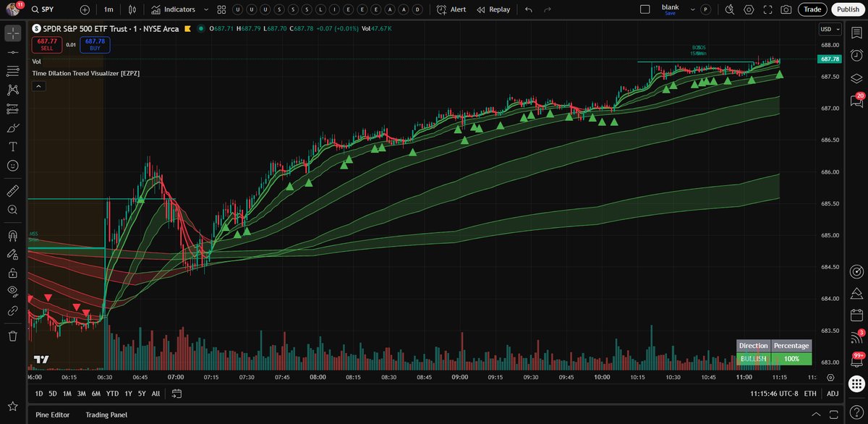868x424 pixels.
Task: Open the drawing sync link tool
Action: tap(12, 310)
